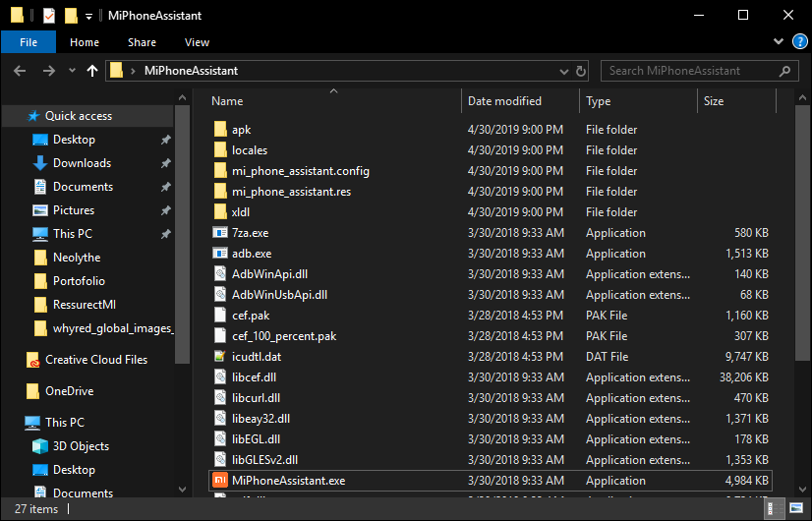This screenshot has width=812, height=521.
Task: Click the New folder quick access toolbar icon
Action: point(71,16)
